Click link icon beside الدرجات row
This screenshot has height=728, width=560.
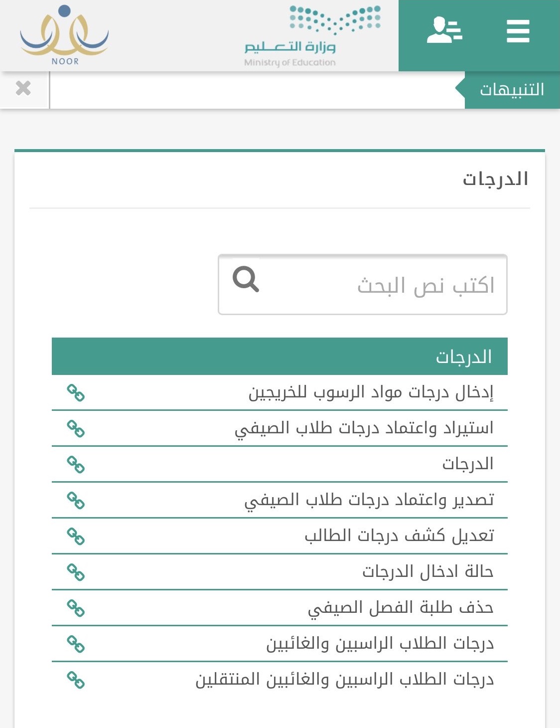pyautogui.click(x=76, y=465)
